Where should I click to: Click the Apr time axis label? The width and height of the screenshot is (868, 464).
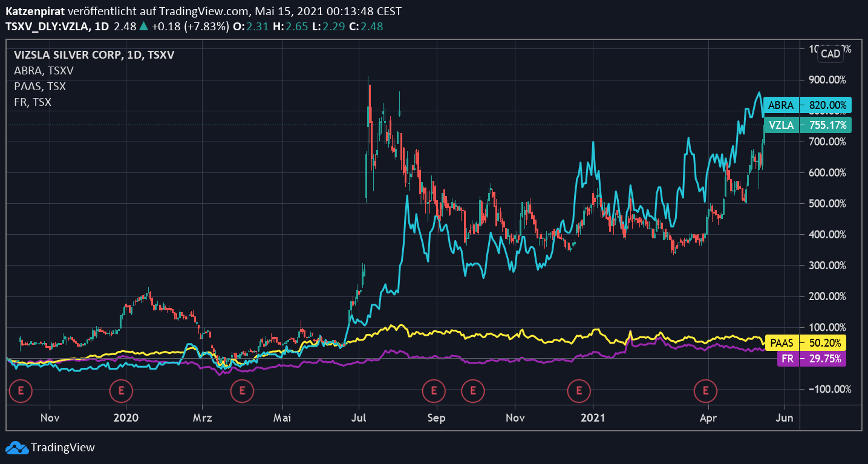coord(708,417)
